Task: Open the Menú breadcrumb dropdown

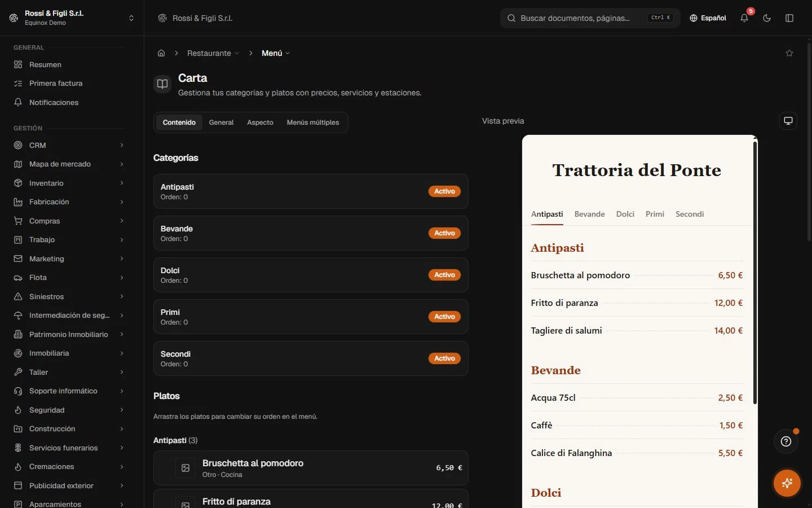Action: point(276,53)
